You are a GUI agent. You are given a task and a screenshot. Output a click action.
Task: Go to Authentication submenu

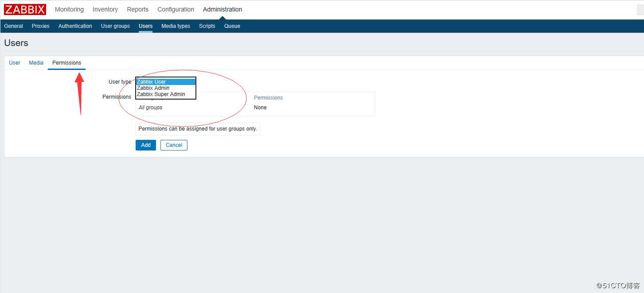click(75, 26)
